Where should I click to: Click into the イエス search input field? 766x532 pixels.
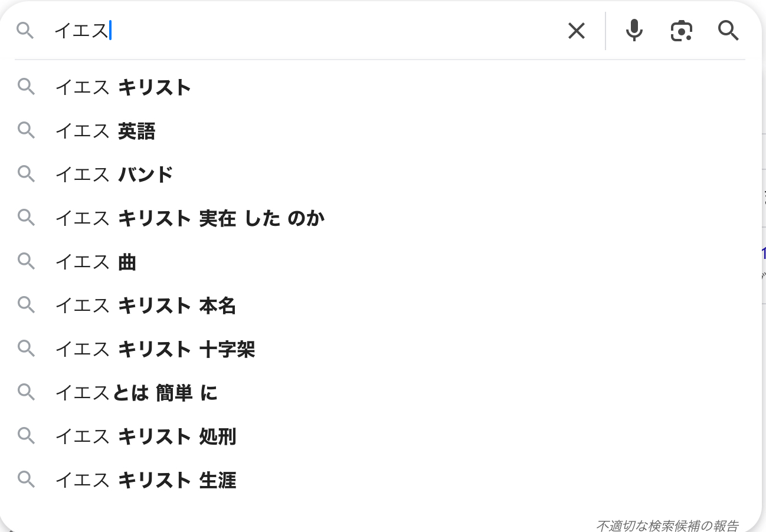coord(295,30)
